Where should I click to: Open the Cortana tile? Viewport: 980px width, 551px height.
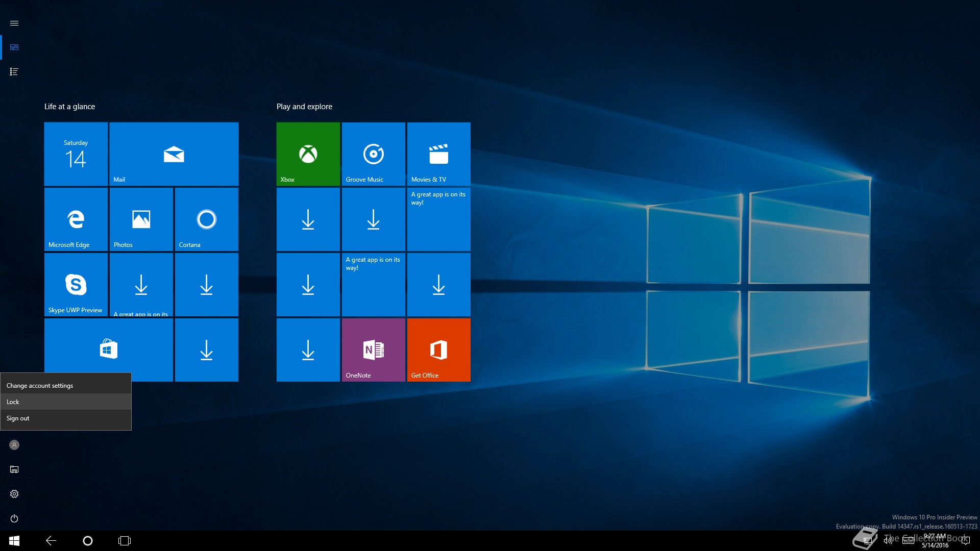tap(207, 219)
